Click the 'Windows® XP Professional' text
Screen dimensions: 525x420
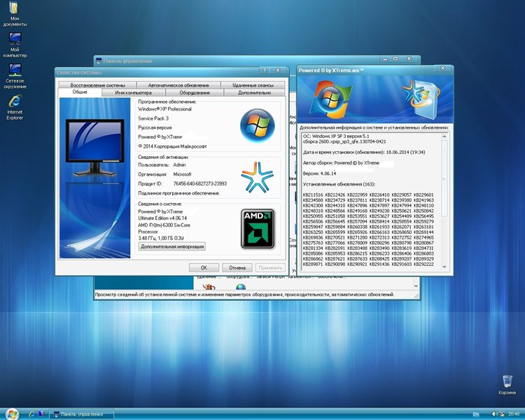(x=164, y=109)
